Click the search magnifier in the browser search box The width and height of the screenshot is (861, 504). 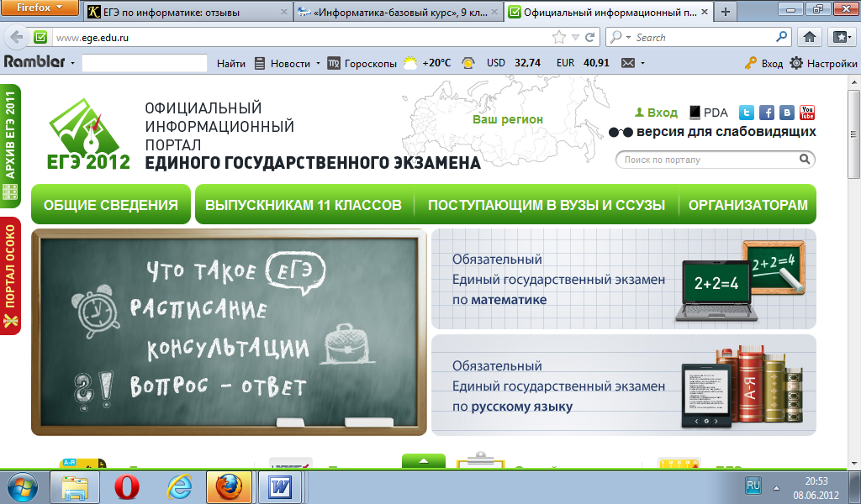tap(781, 37)
